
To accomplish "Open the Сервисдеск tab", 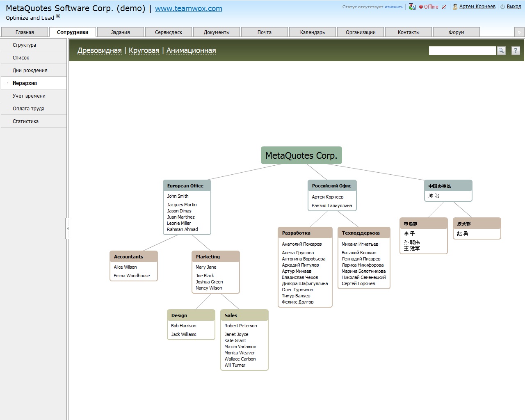I will pyautogui.click(x=169, y=32).
